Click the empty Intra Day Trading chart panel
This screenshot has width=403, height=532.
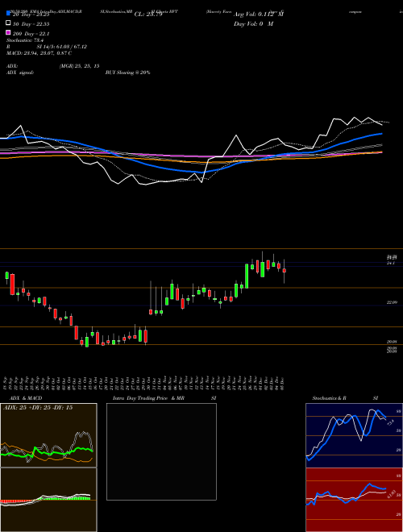tap(161, 451)
